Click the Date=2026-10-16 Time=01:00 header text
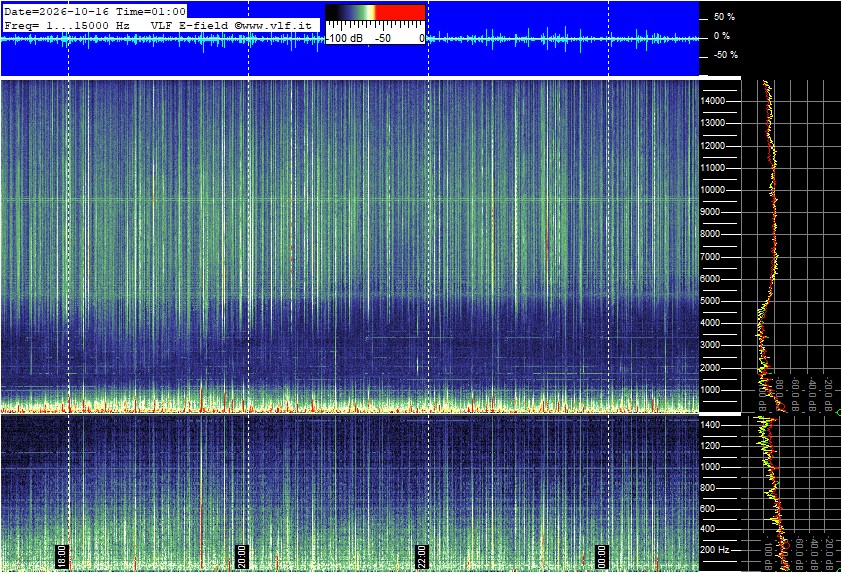Viewport: 842px width, 573px height. (x=95, y=11)
